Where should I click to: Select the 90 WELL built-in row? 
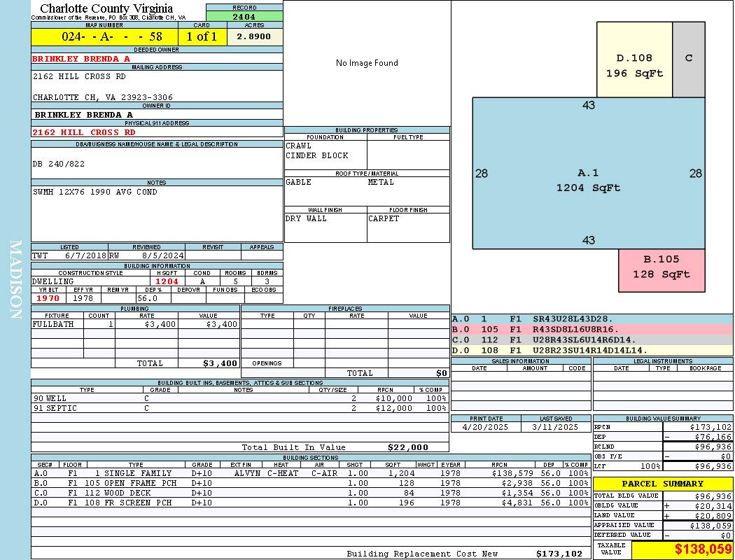coord(240,398)
